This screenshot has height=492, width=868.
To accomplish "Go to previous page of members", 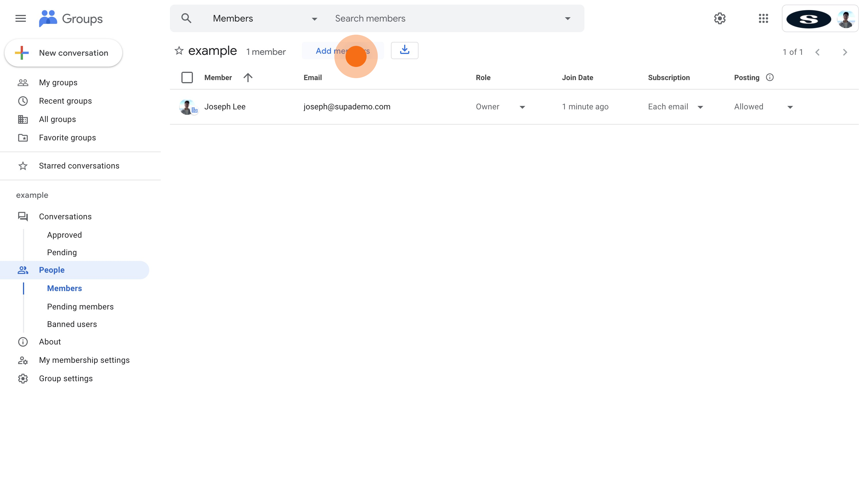I will pyautogui.click(x=817, y=52).
